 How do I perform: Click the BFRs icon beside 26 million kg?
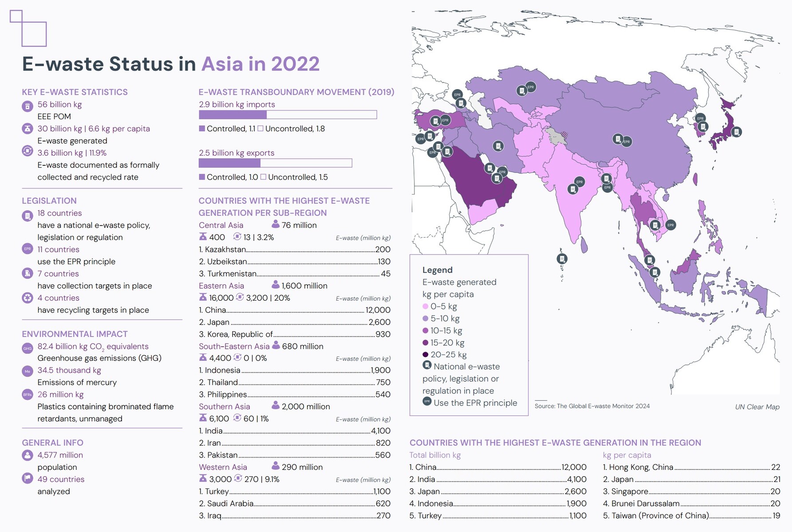[28, 395]
